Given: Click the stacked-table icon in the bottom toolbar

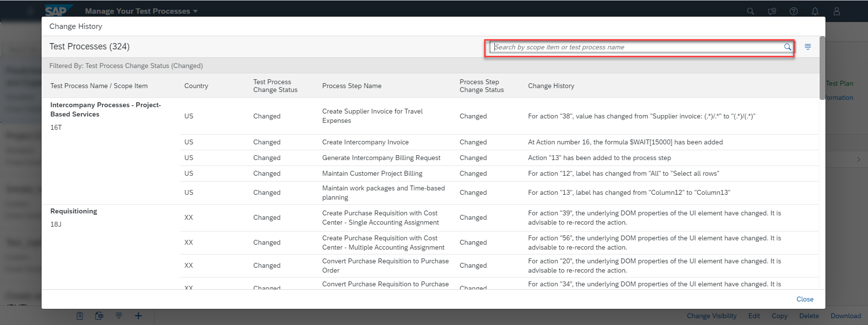Looking at the screenshot, I should [x=99, y=316].
